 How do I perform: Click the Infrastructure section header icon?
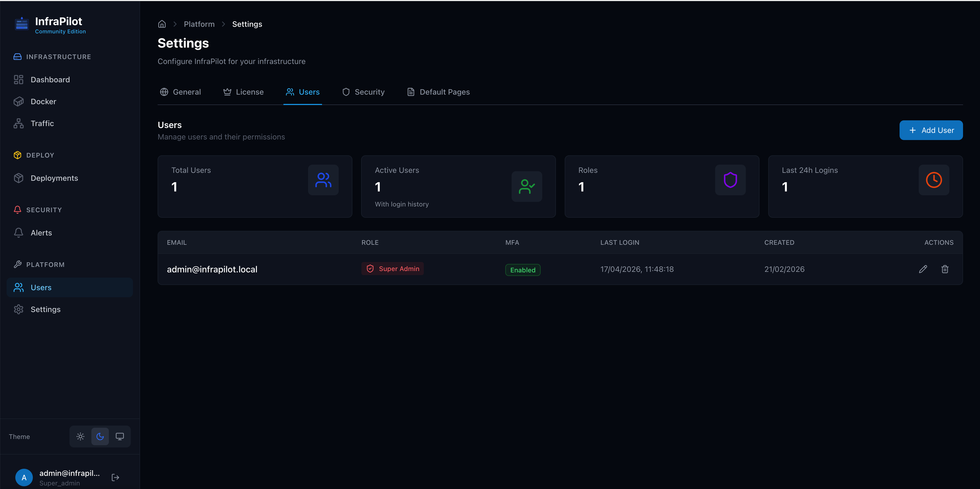(x=18, y=57)
